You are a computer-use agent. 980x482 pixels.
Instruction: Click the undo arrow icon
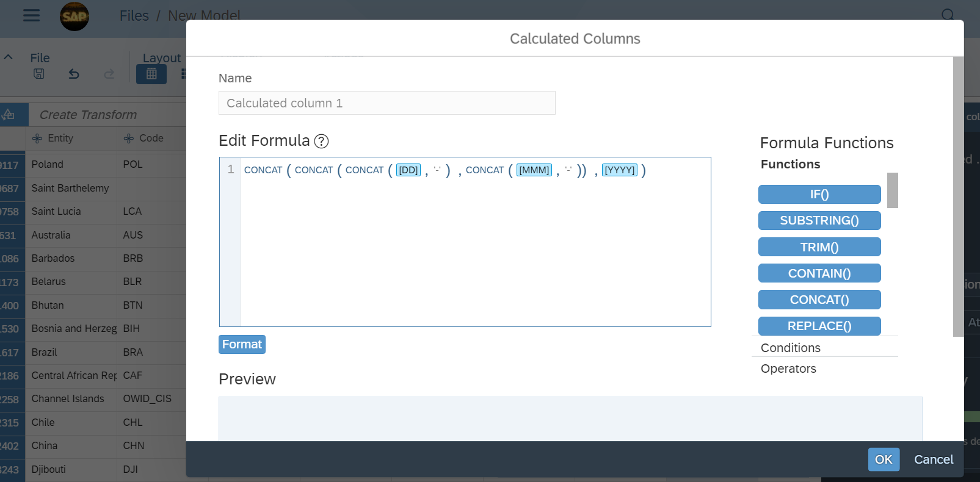coord(74,74)
